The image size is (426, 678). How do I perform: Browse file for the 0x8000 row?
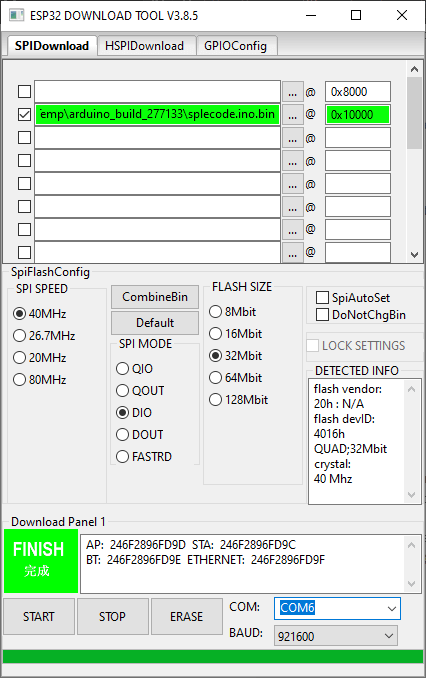tap(293, 92)
